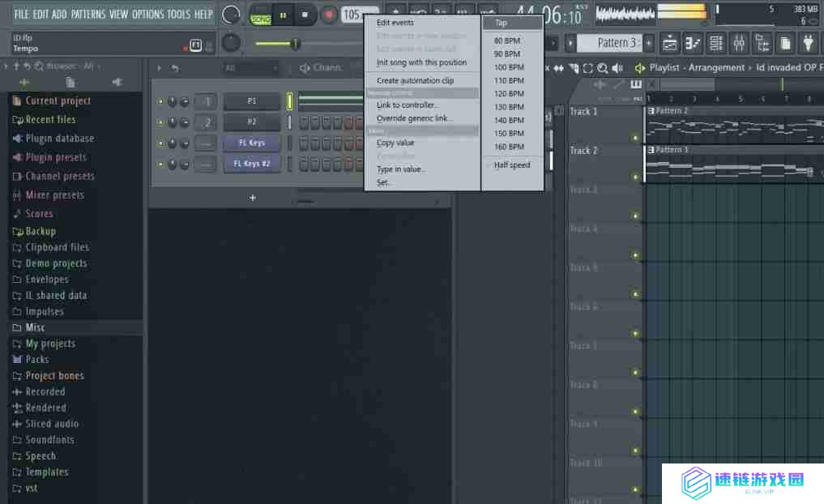The image size is (824, 504).
Task: Toggle the Browser view toolbar icon
Action: click(762, 44)
